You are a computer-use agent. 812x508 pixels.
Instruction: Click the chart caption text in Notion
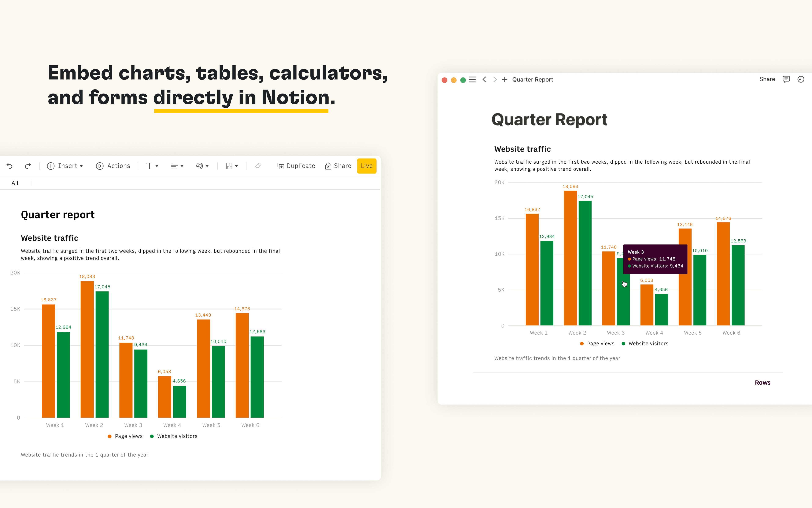[557, 358]
